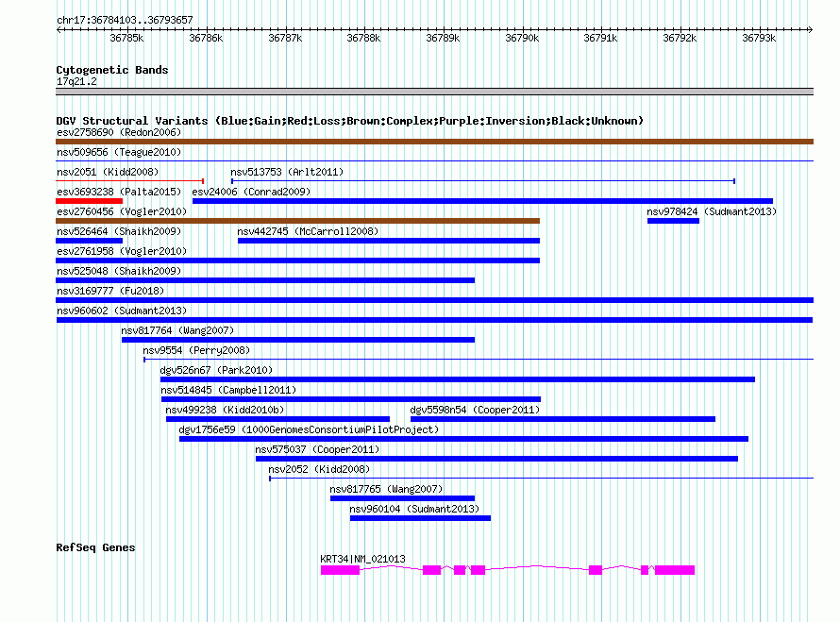Open nsv499238 (Kidd2010b) variant label

pyautogui.click(x=225, y=410)
